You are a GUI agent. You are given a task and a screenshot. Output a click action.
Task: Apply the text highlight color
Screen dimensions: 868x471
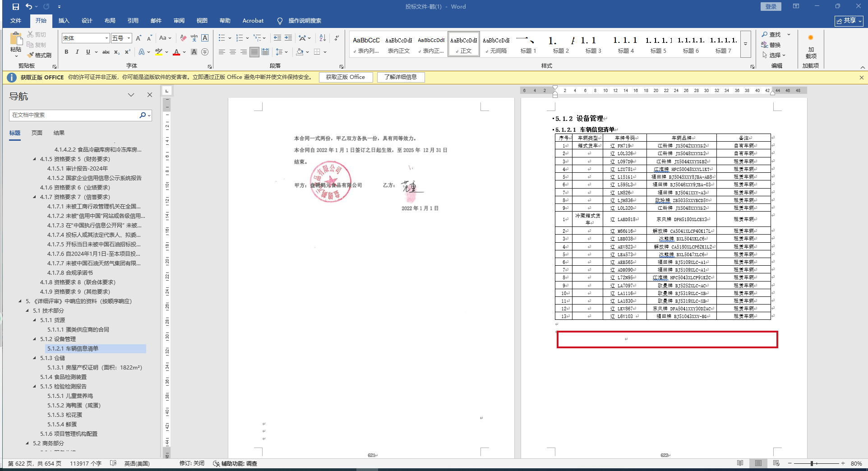click(159, 52)
